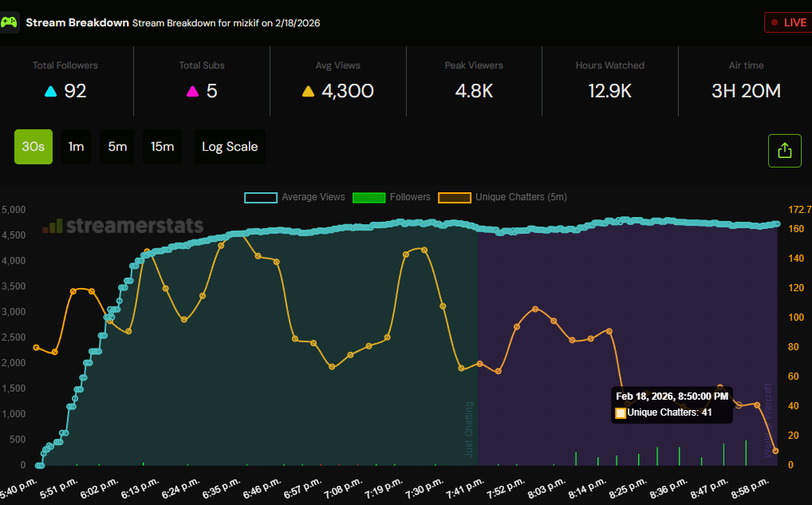
Task: Switch chart interval to 15m
Action: pos(162,147)
